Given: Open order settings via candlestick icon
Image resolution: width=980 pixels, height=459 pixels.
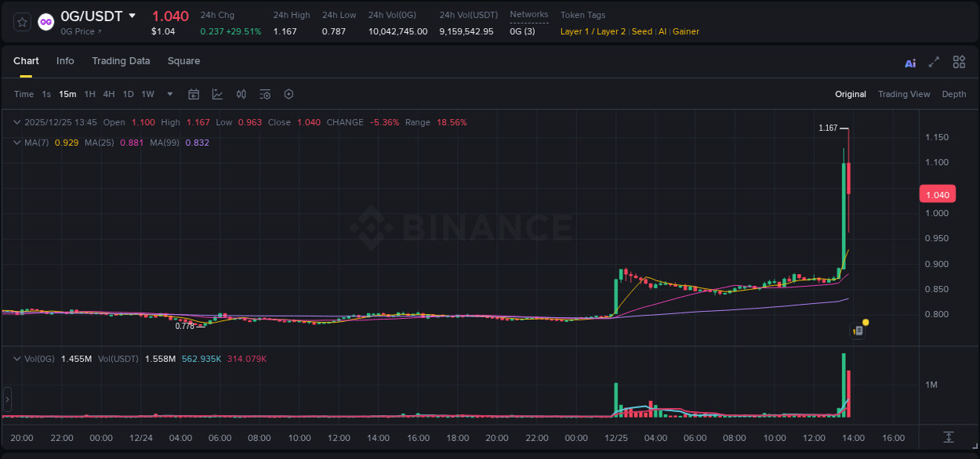Looking at the screenshot, I should click(241, 94).
